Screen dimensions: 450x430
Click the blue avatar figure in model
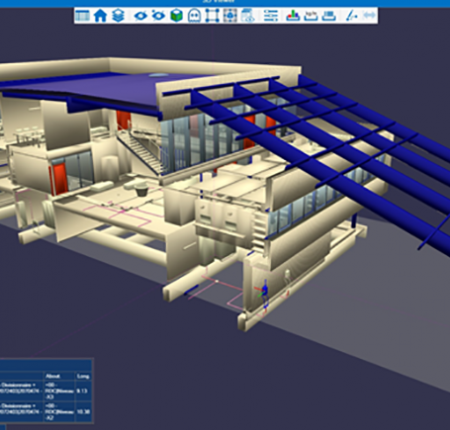click(265, 293)
